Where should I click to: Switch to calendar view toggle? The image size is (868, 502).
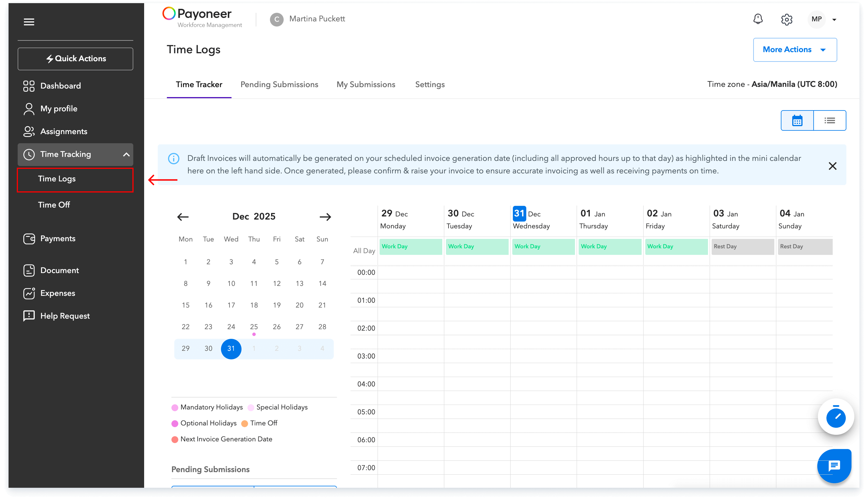click(x=797, y=120)
